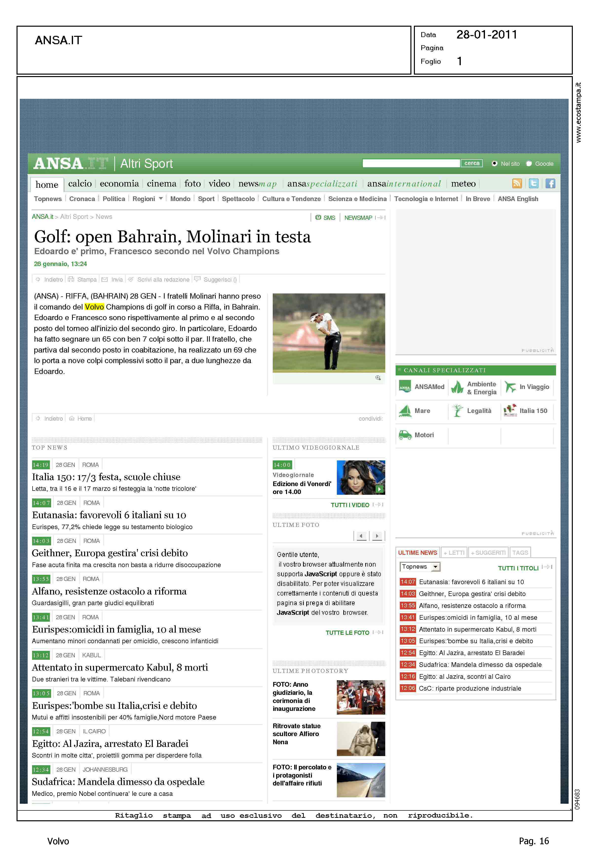Click the In Viaggio airplane icon

[x=511, y=387]
